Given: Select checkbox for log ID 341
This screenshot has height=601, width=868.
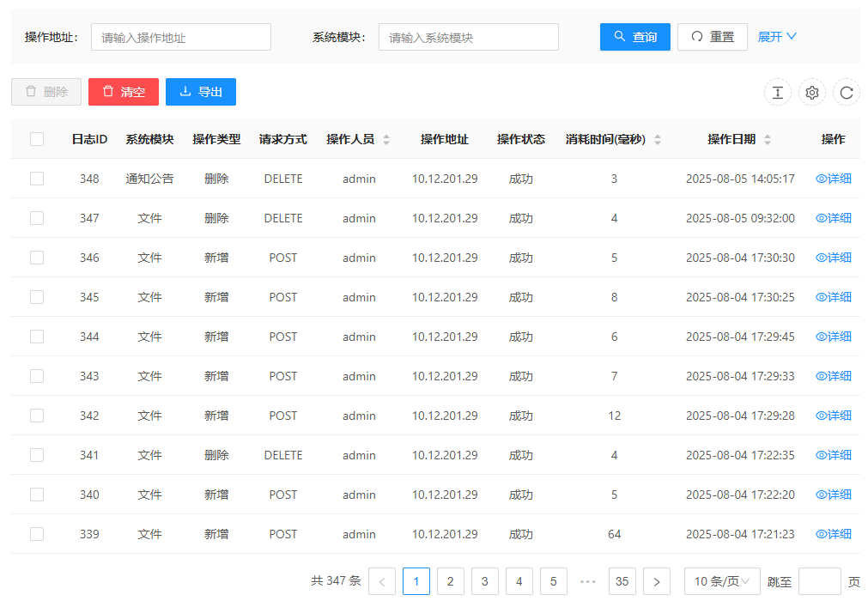Looking at the screenshot, I should coord(37,455).
